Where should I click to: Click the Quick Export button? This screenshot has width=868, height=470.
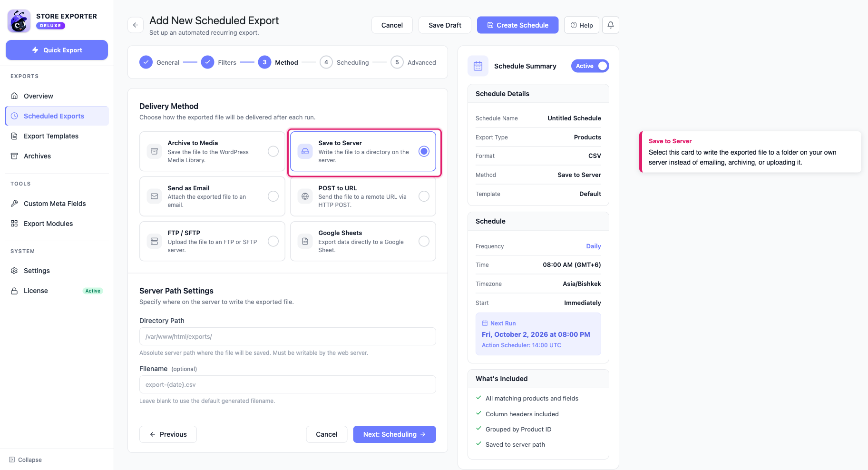point(57,50)
